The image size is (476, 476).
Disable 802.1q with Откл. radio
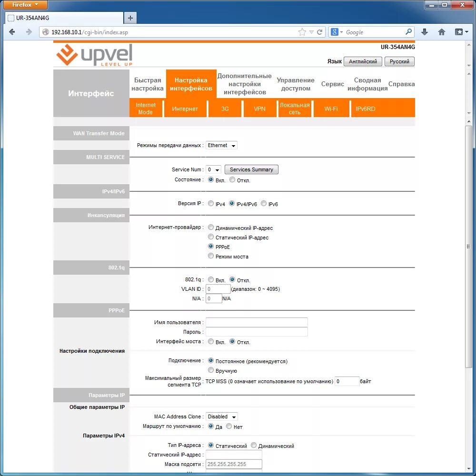(232, 279)
